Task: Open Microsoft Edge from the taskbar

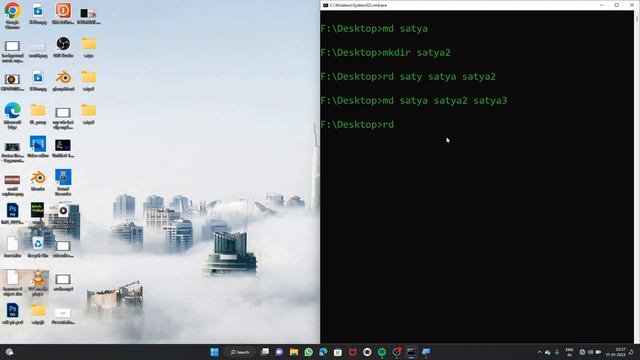Action: (x=323, y=352)
